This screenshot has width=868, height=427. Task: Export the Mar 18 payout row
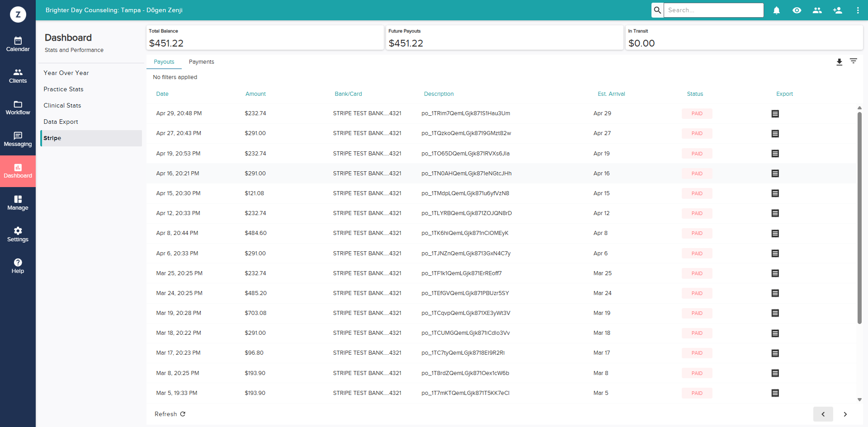775,333
